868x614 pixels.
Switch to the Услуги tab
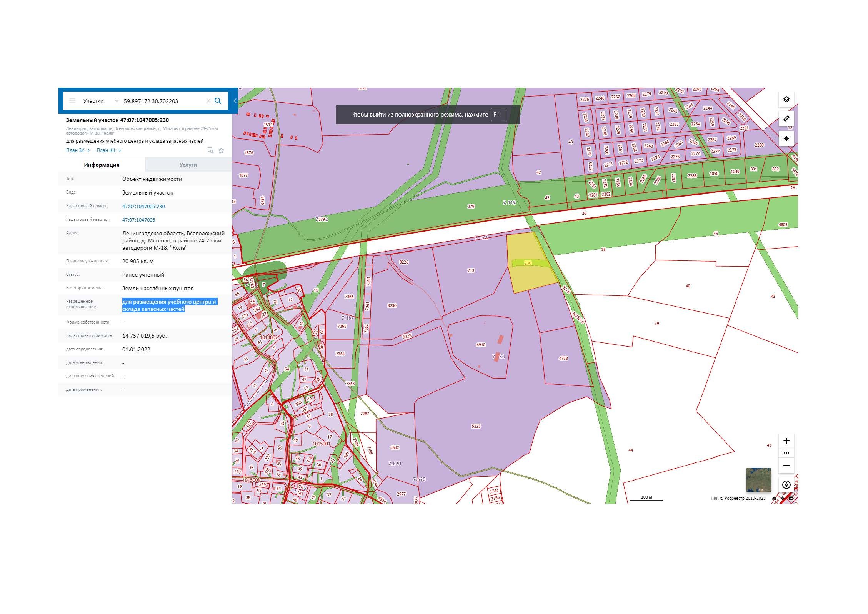[x=188, y=165]
